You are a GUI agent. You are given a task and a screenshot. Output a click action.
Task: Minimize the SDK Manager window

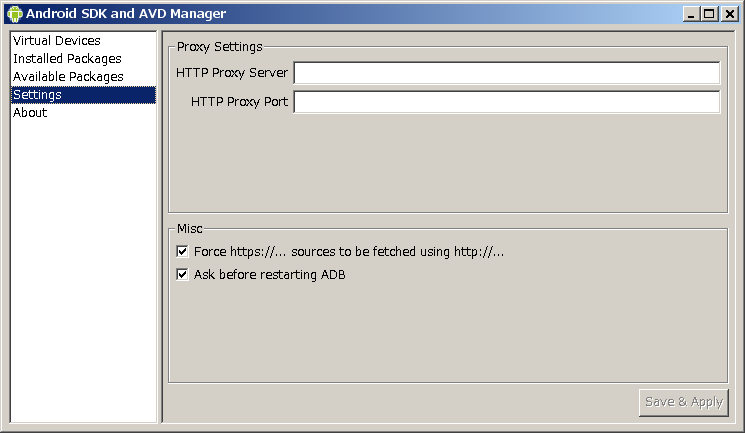(691, 14)
